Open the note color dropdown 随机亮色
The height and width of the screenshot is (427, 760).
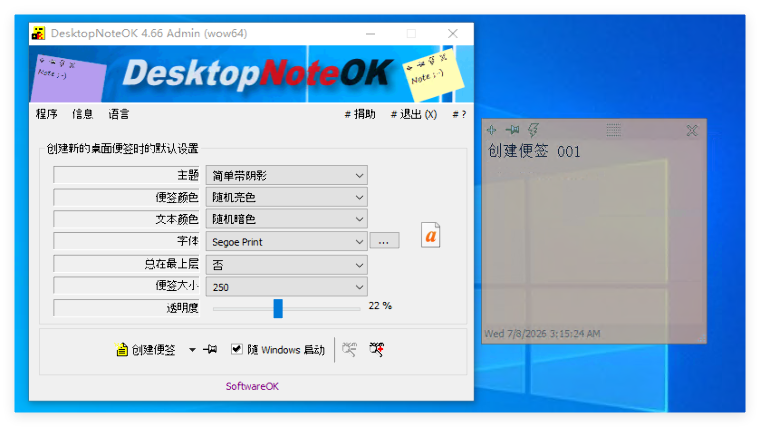(x=286, y=197)
